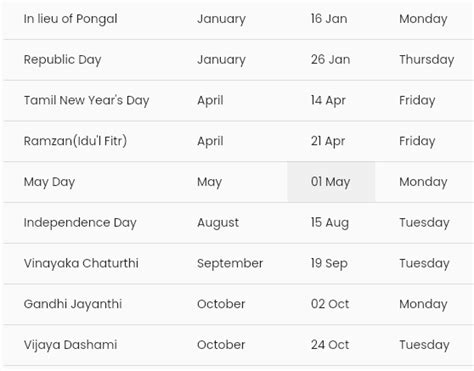This screenshot has width=474, height=371.
Task: Select the 15 Aug date cell
Action: tap(330, 223)
